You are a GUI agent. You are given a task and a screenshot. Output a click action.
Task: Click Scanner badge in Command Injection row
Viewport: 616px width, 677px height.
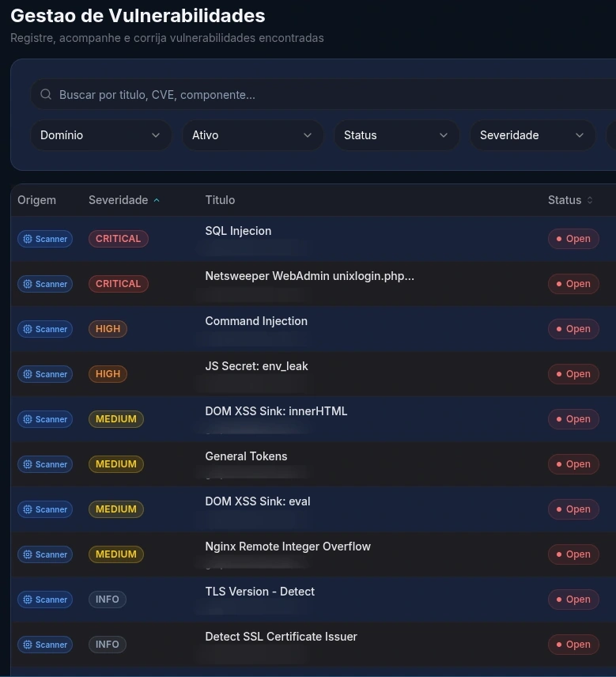45,329
